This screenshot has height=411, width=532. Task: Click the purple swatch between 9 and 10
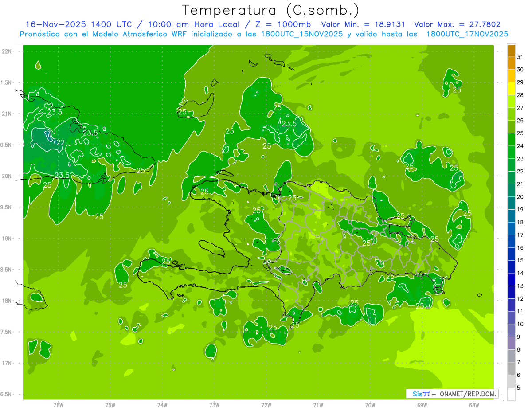pyautogui.click(x=511, y=330)
